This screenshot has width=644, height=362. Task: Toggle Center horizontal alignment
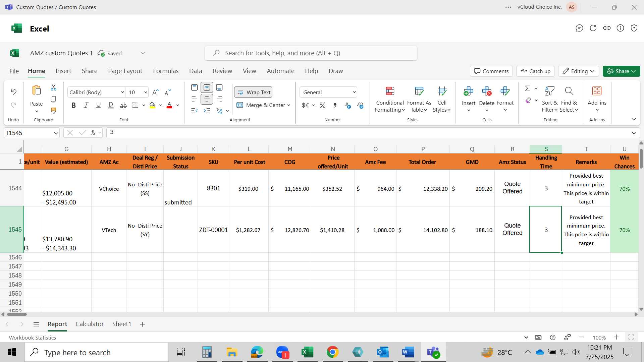[207, 99]
